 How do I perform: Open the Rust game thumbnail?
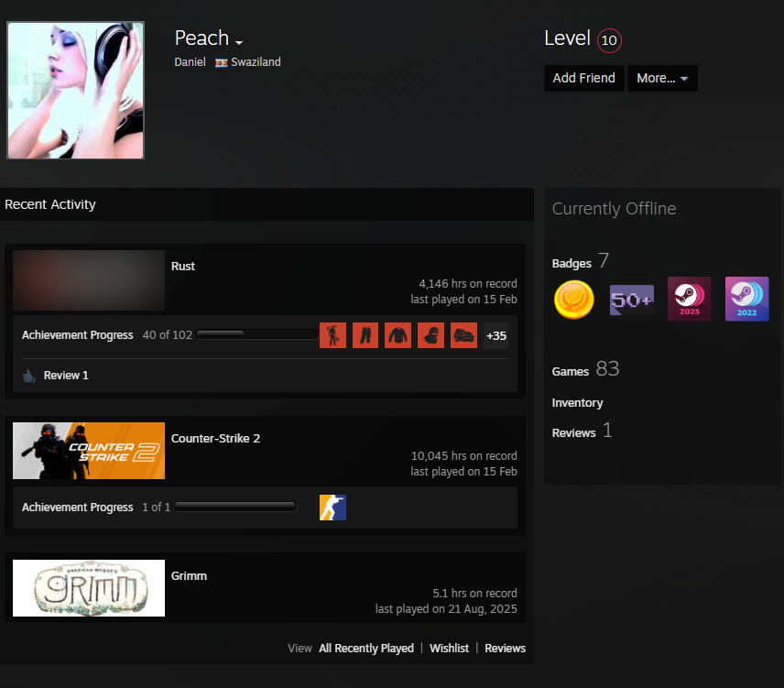(x=89, y=280)
